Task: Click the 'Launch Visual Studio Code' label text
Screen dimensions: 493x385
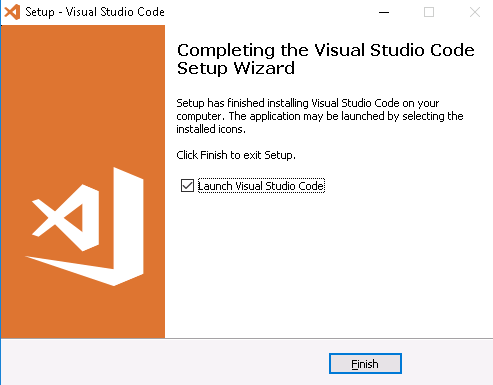Action: tap(261, 186)
